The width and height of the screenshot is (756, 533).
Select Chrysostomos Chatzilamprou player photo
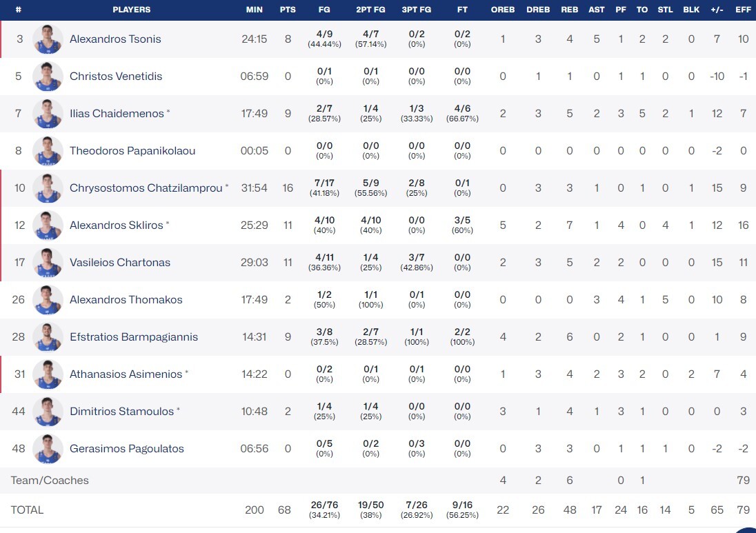click(48, 188)
